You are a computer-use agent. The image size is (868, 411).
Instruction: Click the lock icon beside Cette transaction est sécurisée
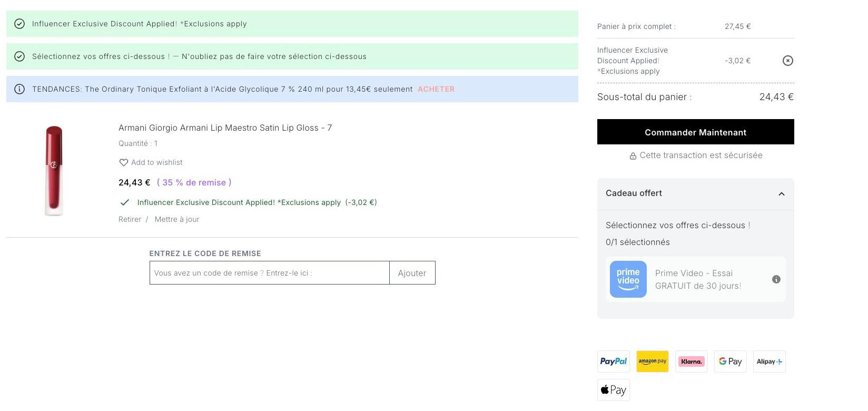click(633, 156)
